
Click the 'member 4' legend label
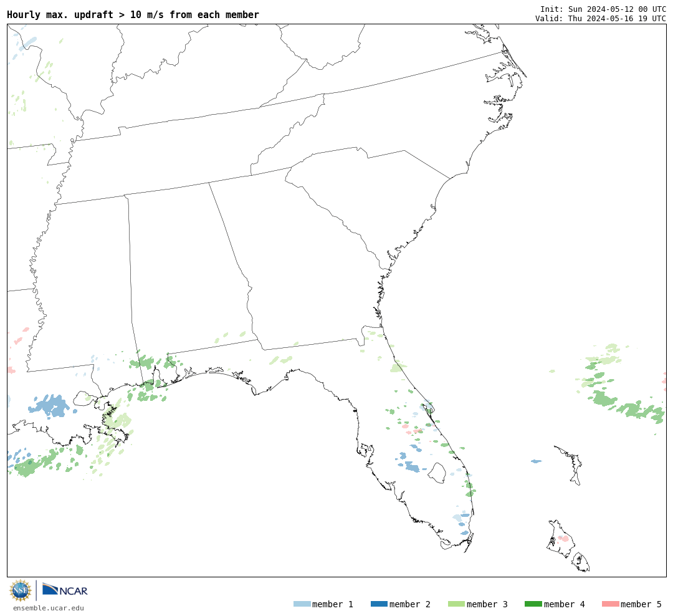[565, 604]
